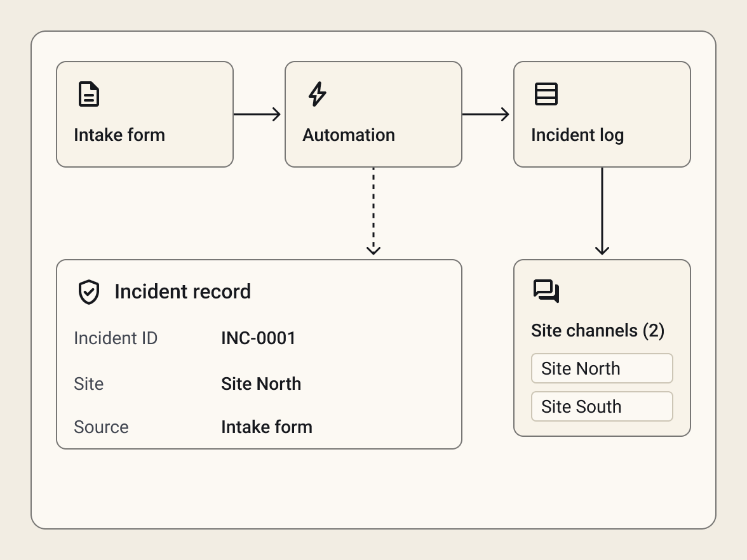Image resolution: width=747 pixels, height=560 pixels.
Task: Click the document icon in Intake form card
Action: [x=89, y=94]
